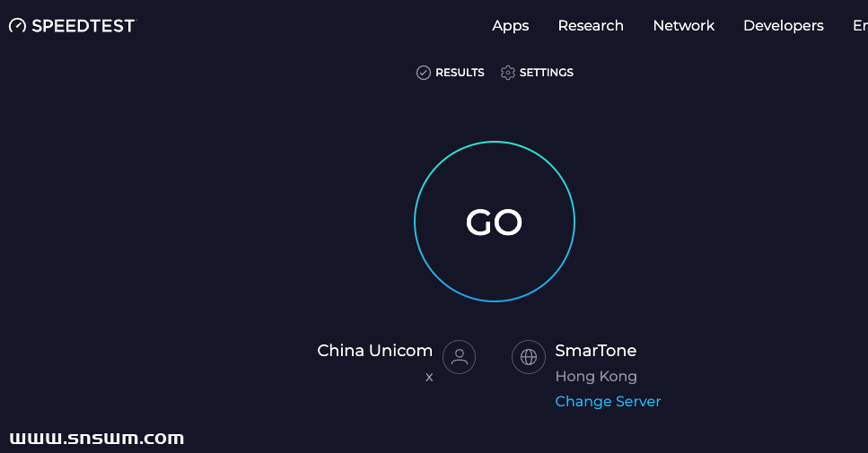Click the SPEEDTEST wordmark text

[x=83, y=26]
